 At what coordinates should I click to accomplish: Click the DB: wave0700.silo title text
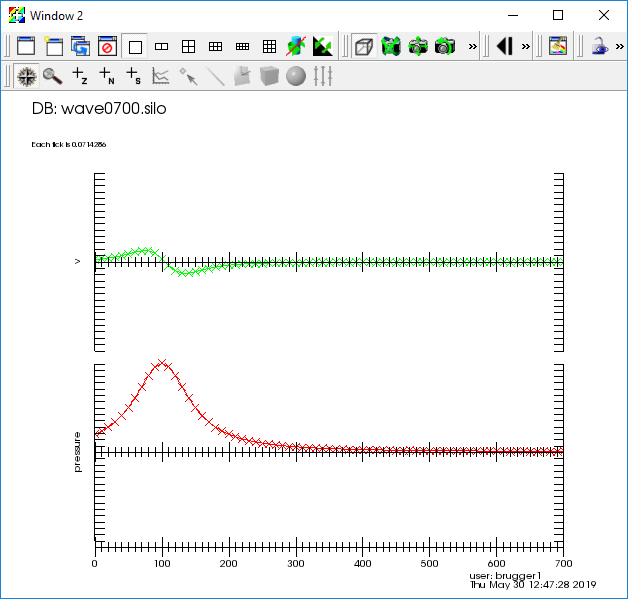(x=99, y=109)
